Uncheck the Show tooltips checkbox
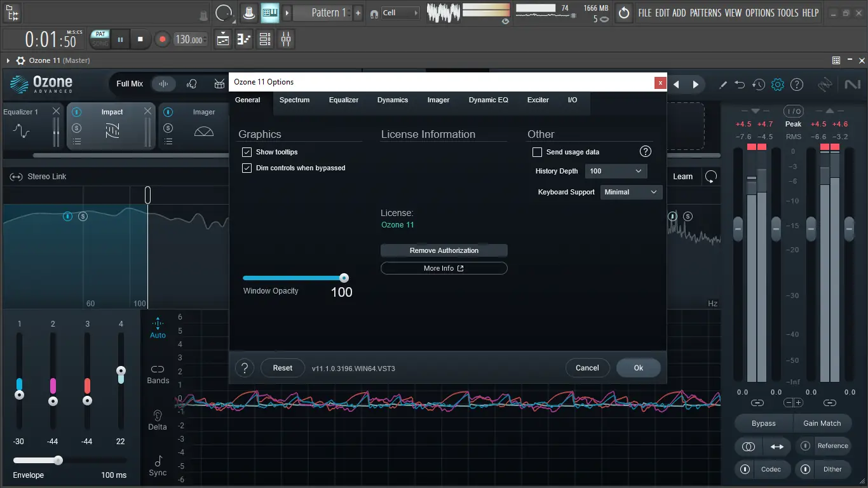Screen dimensions: 868x488 coord(247,152)
